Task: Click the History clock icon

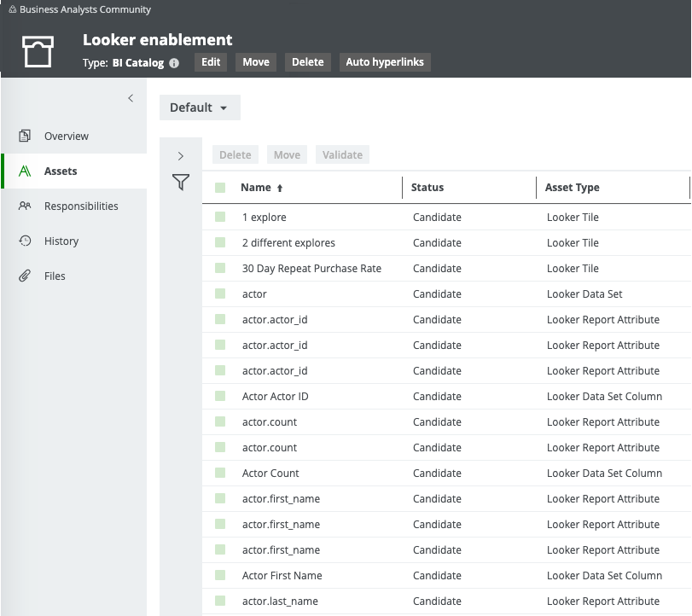Action: [x=26, y=241]
